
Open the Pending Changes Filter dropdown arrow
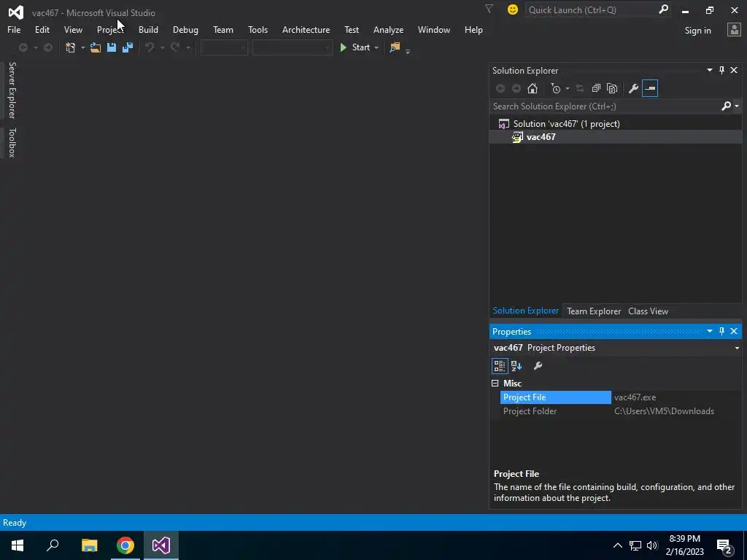coord(567,88)
